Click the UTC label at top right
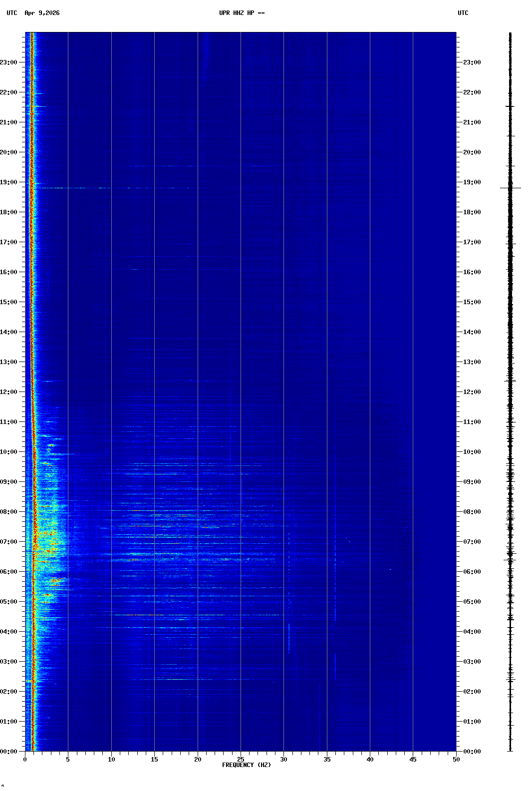532x791 pixels. 463,13
